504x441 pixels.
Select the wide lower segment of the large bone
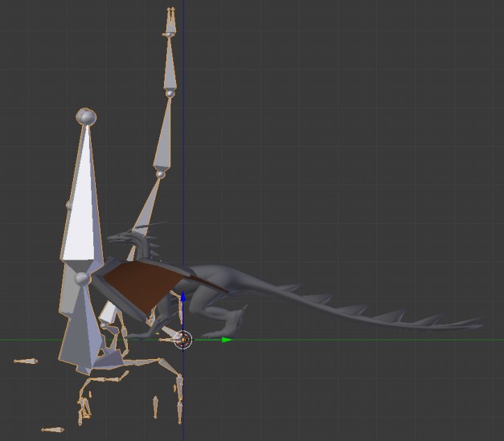click(x=80, y=329)
